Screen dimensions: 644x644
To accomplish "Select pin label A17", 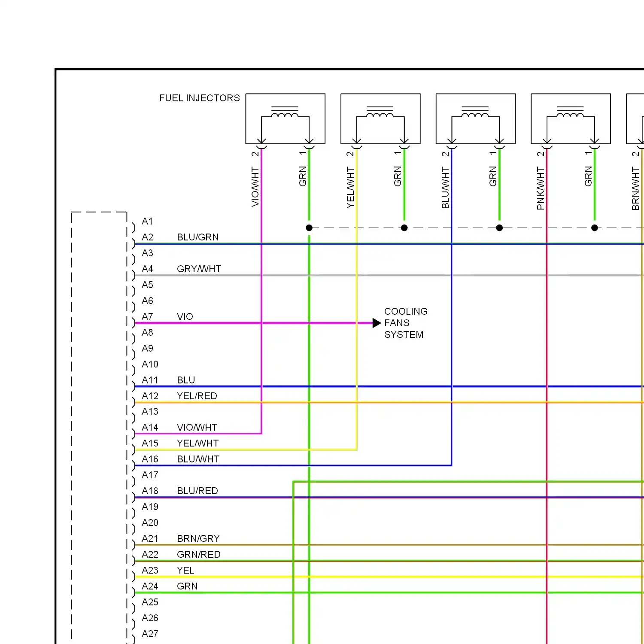I will point(150,475).
